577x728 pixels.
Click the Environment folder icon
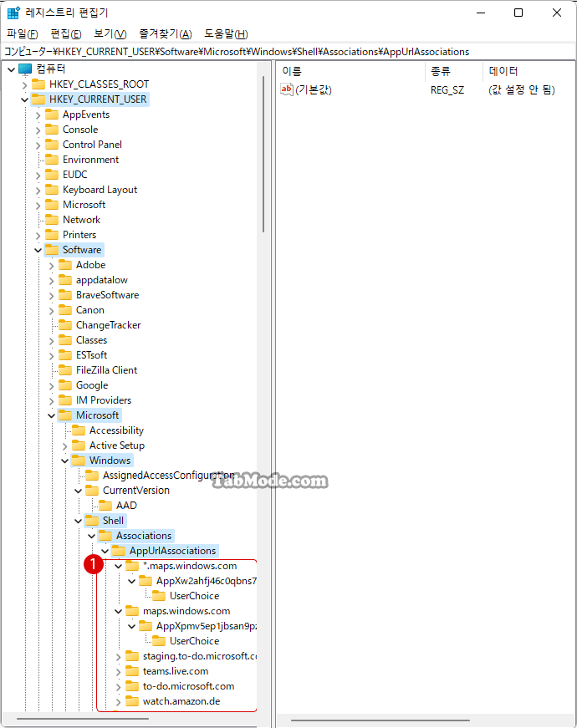click(x=52, y=160)
